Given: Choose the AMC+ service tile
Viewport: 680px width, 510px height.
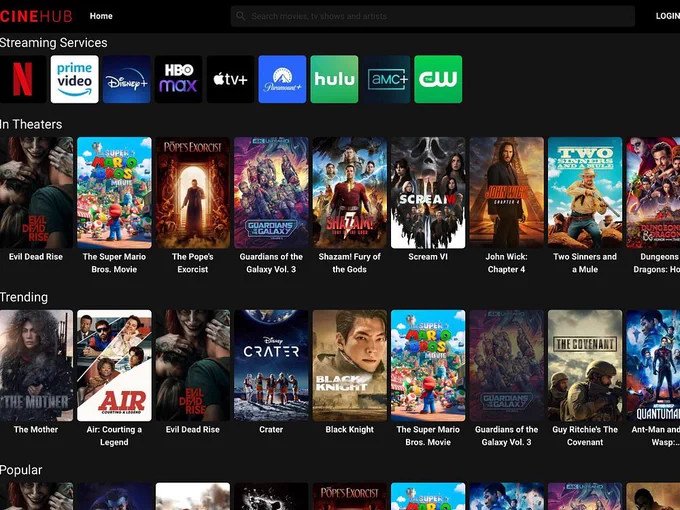Looking at the screenshot, I should [386, 79].
